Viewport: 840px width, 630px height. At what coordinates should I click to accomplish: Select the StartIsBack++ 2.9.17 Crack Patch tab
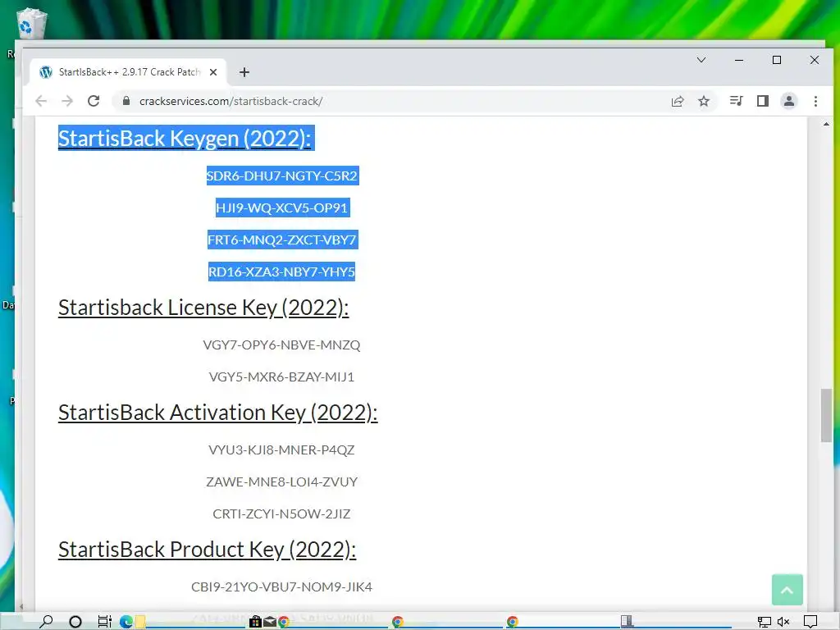(x=129, y=72)
